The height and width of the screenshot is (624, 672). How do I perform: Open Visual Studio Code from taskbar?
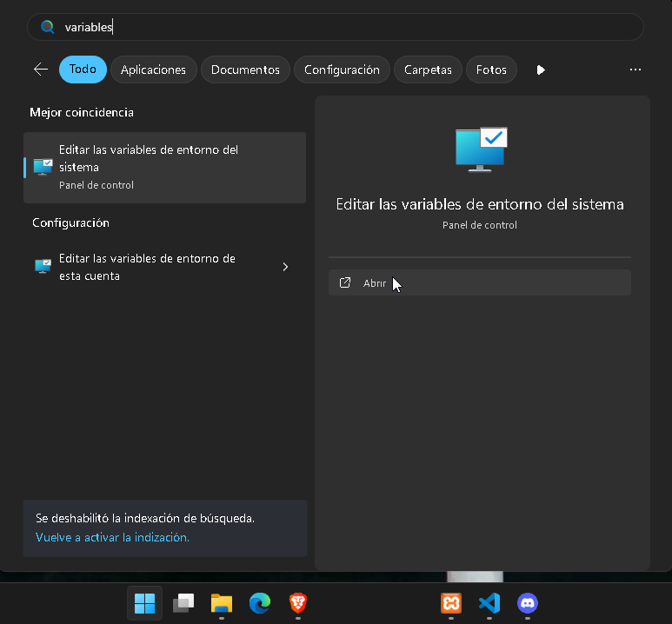(489, 603)
